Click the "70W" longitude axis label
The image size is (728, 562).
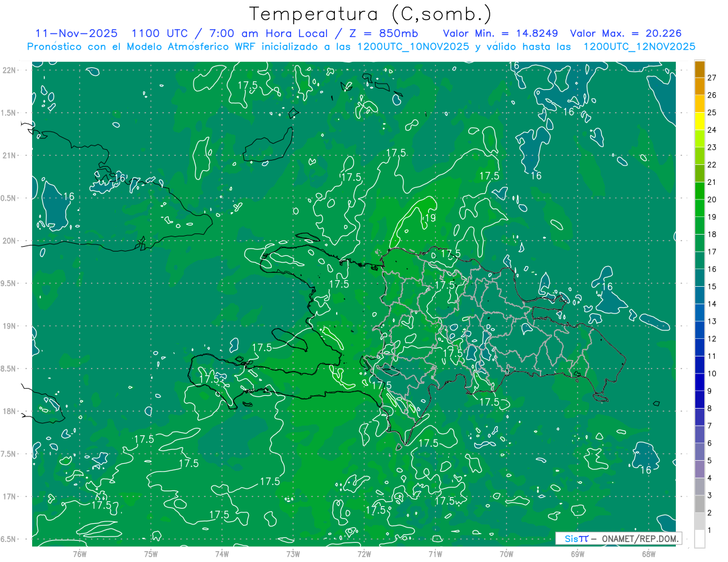[506, 554]
